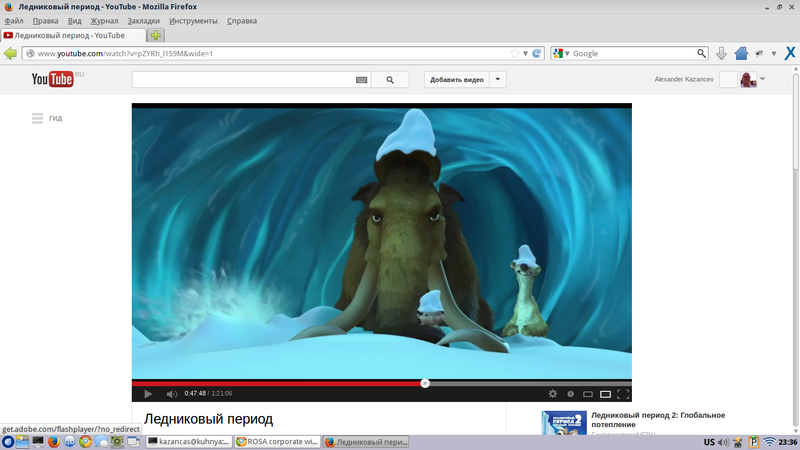The image size is (800, 450).
Task: Go back with the green arrow
Action: coord(10,53)
